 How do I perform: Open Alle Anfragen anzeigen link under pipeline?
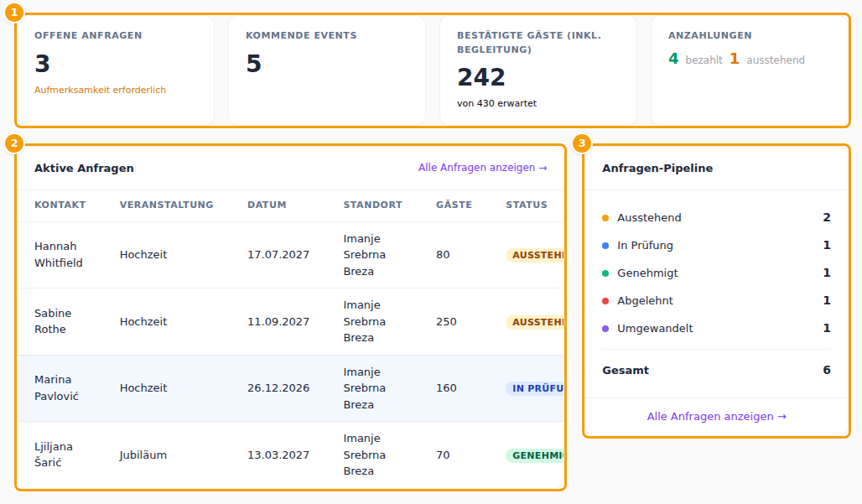[716, 417]
